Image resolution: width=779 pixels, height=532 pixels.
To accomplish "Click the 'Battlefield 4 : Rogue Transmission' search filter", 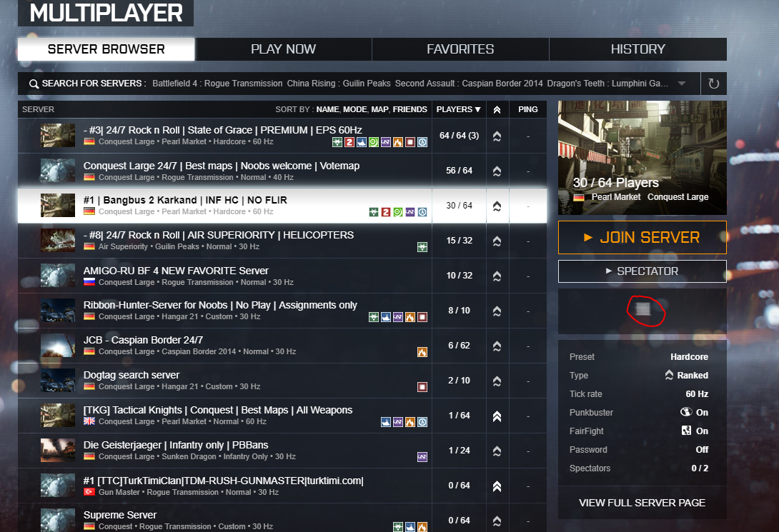I will click(x=217, y=84).
